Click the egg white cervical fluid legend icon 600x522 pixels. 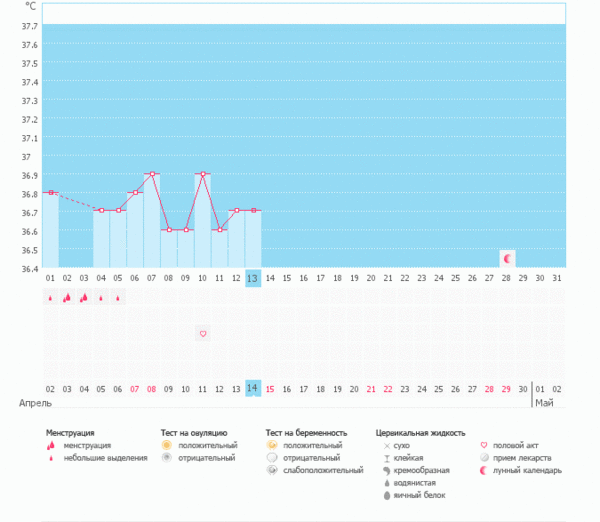coord(386,495)
